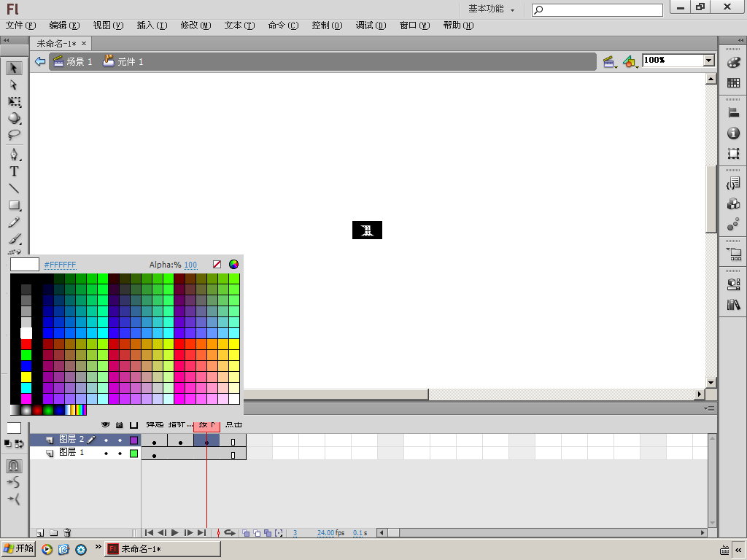Open the Transform panel icon
The width and height of the screenshot is (747, 560).
734,153
